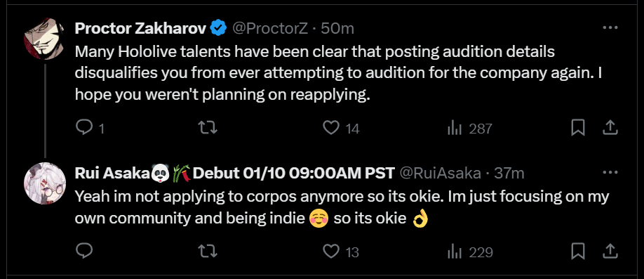The height and width of the screenshot is (279, 644).
Task: Bookmark Rui Asaka's reply
Action: pyautogui.click(x=578, y=252)
